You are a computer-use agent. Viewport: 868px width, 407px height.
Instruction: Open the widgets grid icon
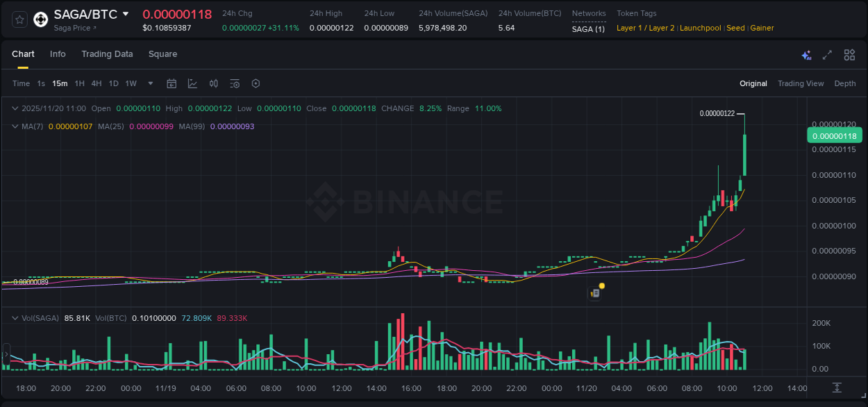coord(849,54)
